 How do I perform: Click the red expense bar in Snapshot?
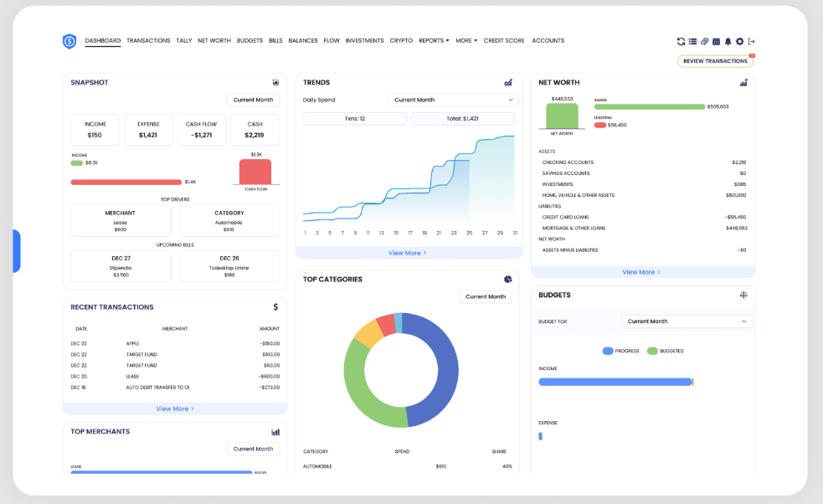click(x=126, y=183)
